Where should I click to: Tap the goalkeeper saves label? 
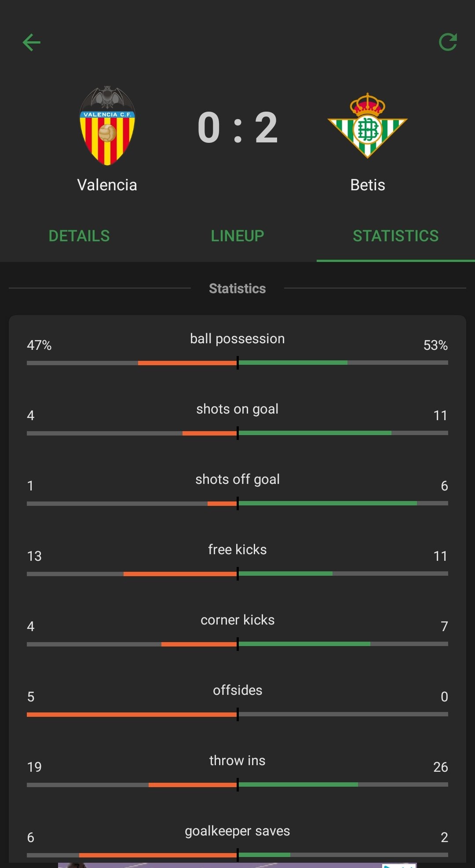pos(237,831)
